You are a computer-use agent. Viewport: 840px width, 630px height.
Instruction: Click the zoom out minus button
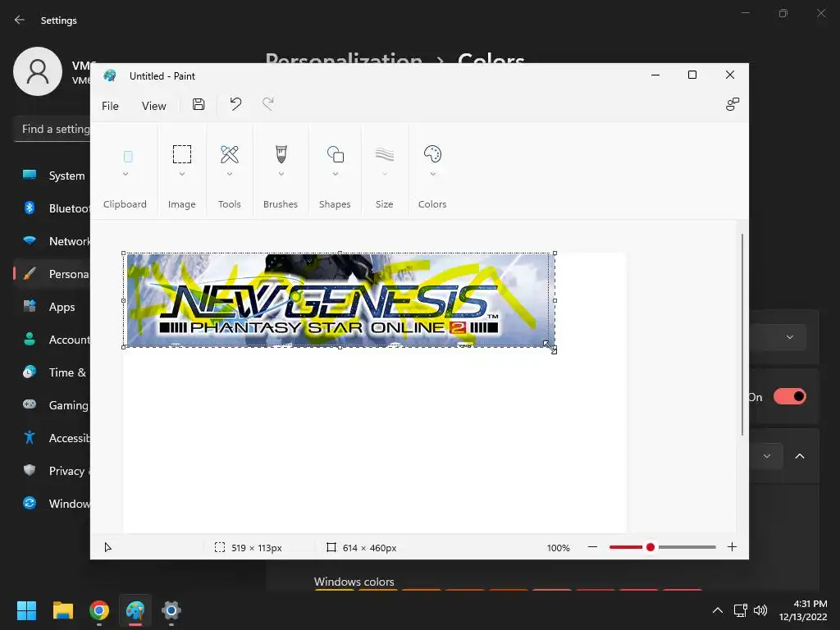tap(592, 547)
